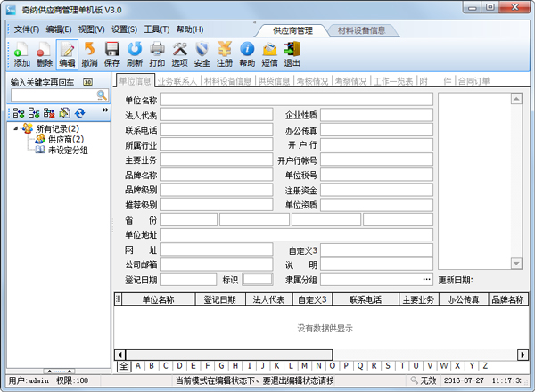Open the 工具(T) menu

(x=157, y=29)
